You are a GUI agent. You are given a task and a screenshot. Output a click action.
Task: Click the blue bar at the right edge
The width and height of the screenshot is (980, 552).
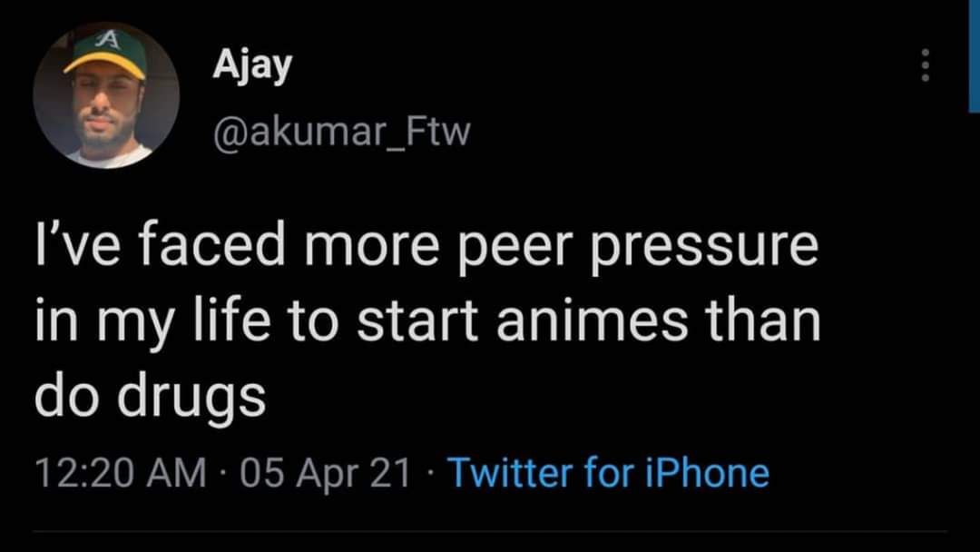(975, 54)
